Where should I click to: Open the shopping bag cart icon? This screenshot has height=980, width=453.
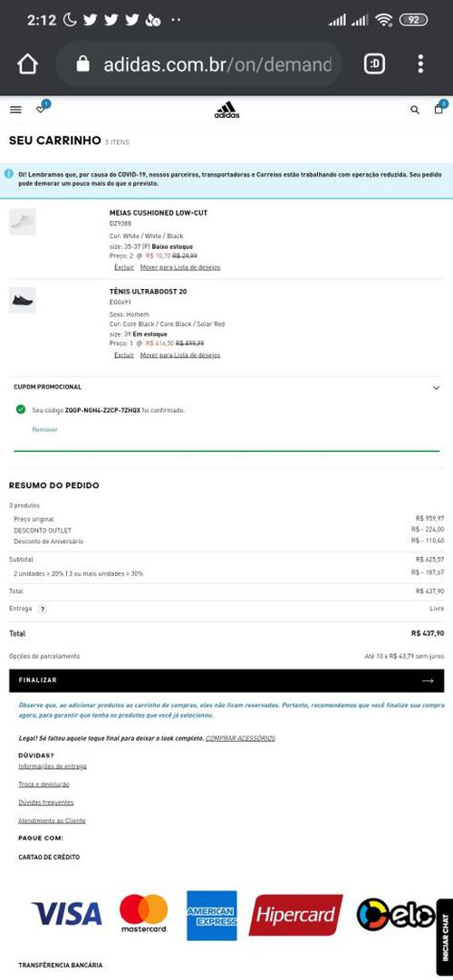pyautogui.click(x=439, y=109)
